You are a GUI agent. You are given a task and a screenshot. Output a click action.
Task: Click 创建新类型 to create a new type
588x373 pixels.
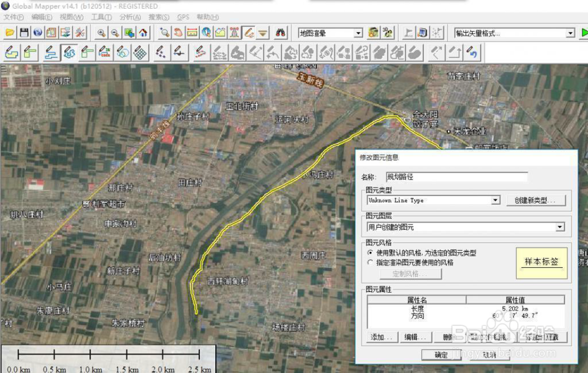click(536, 200)
